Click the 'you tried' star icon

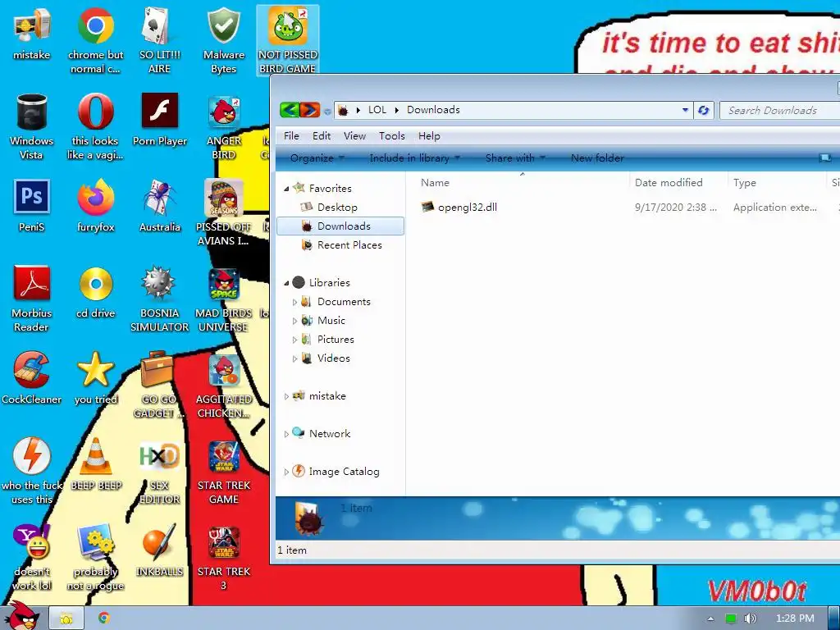[x=95, y=377]
